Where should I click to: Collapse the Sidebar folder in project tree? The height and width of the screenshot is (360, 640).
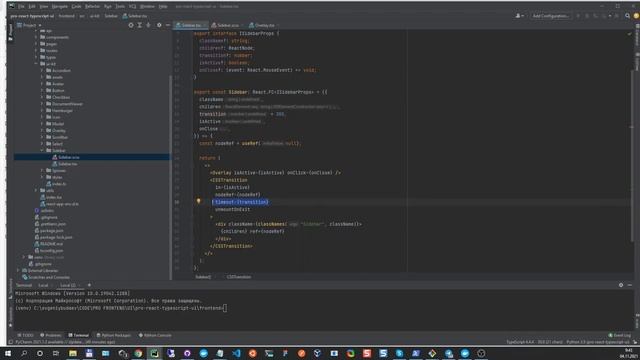point(42,151)
